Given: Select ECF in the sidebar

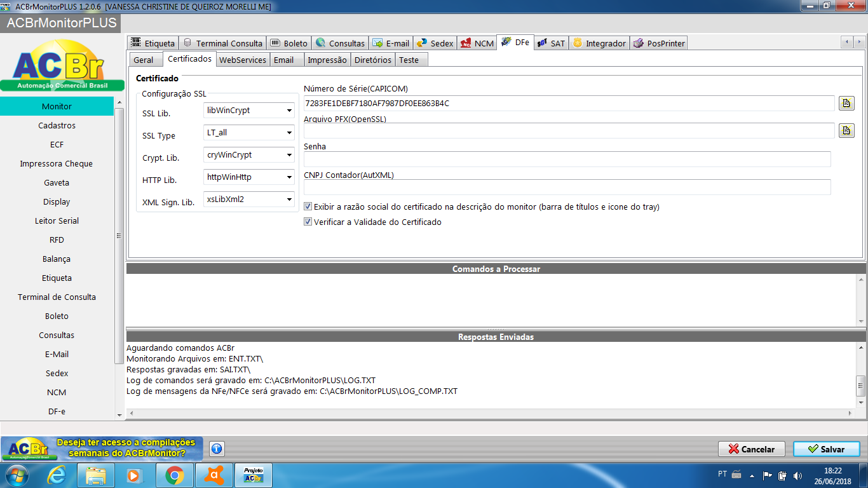Looking at the screenshot, I should (57, 144).
